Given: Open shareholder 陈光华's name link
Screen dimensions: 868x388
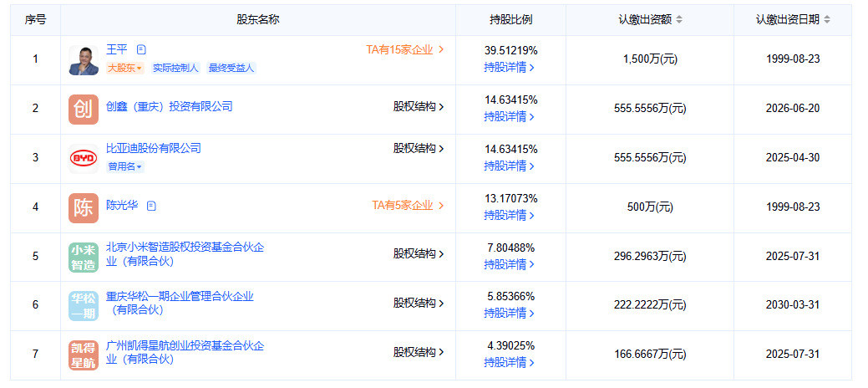Looking at the screenshot, I should point(122,206).
